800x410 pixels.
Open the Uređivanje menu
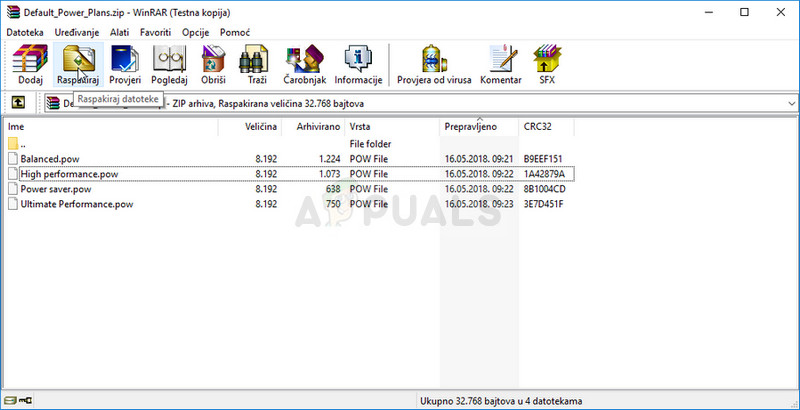tap(77, 32)
